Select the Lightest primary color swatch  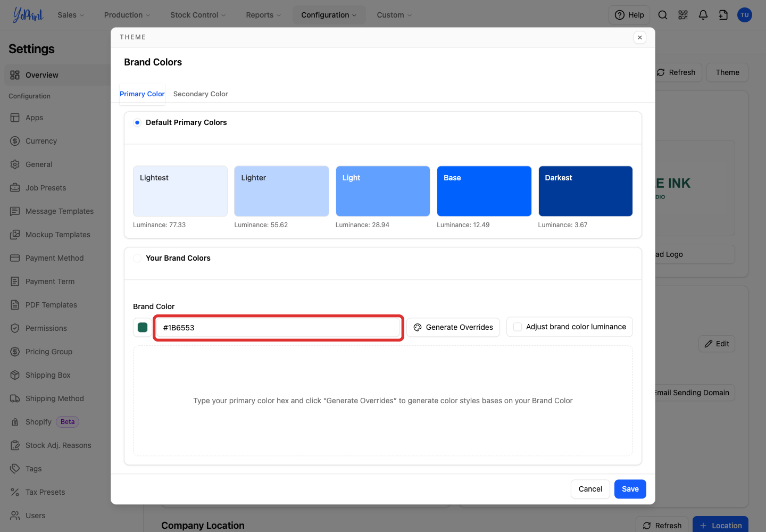[180, 191]
